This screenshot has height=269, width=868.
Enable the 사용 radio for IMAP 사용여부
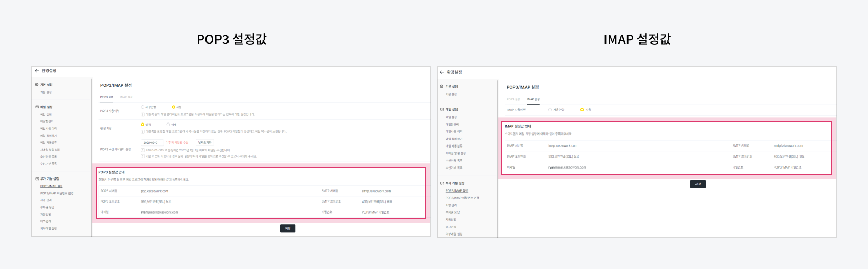(582, 110)
